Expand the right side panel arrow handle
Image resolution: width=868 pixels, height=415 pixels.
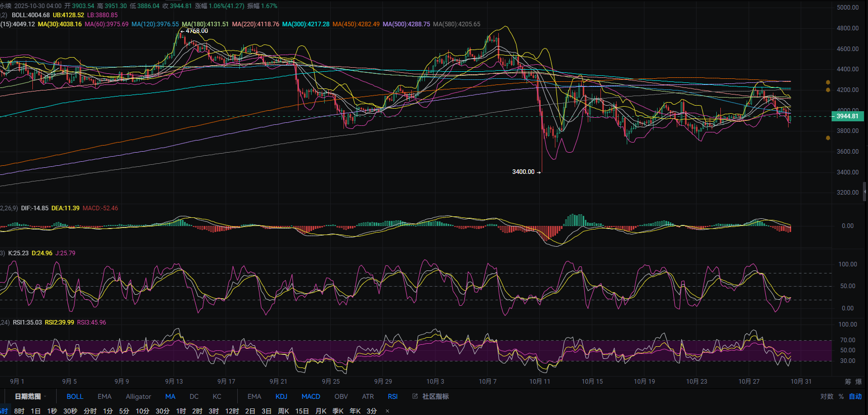(865, 192)
